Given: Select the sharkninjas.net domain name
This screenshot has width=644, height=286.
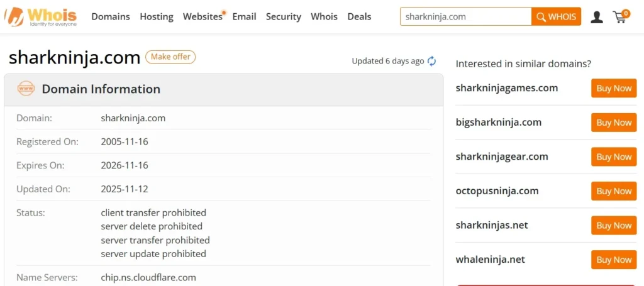Looking at the screenshot, I should pos(492,225).
